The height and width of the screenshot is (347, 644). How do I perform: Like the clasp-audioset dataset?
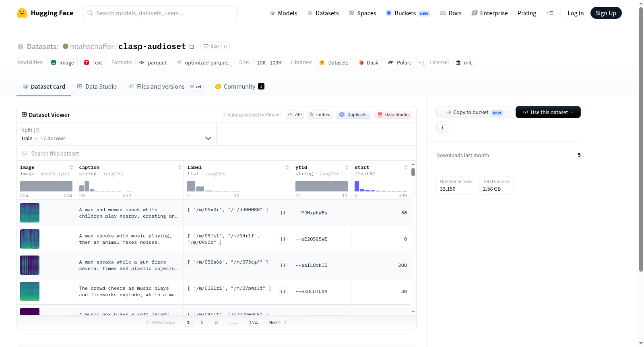[211, 46]
